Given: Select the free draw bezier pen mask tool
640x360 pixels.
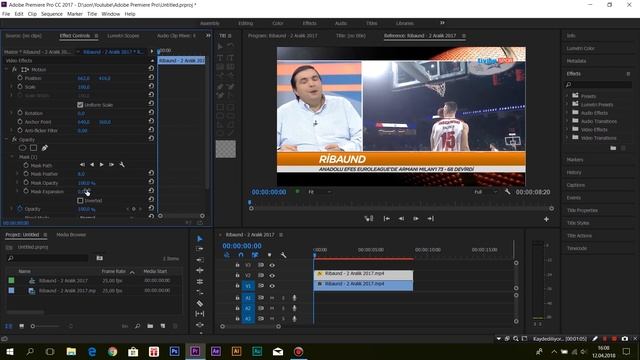Looking at the screenshot, I should coord(44,148).
